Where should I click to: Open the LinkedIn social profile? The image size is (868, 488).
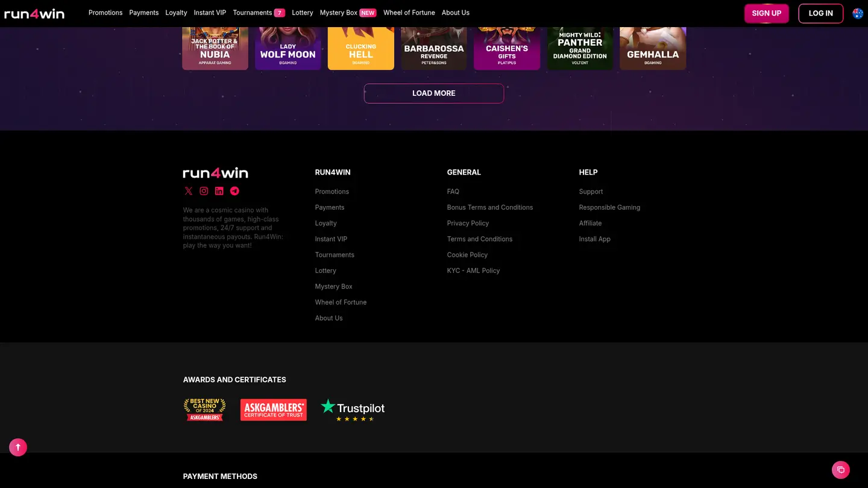pyautogui.click(x=219, y=191)
